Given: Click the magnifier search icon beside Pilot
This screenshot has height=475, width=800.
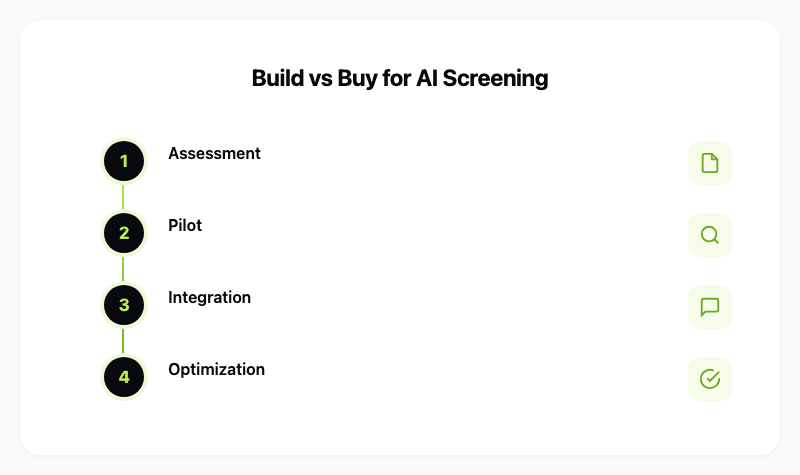Looking at the screenshot, I should pyautogui.click(x=710, y=235).
